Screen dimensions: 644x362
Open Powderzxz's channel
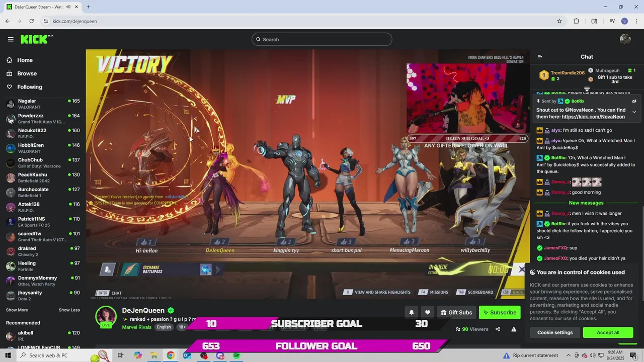click(43, 119)
